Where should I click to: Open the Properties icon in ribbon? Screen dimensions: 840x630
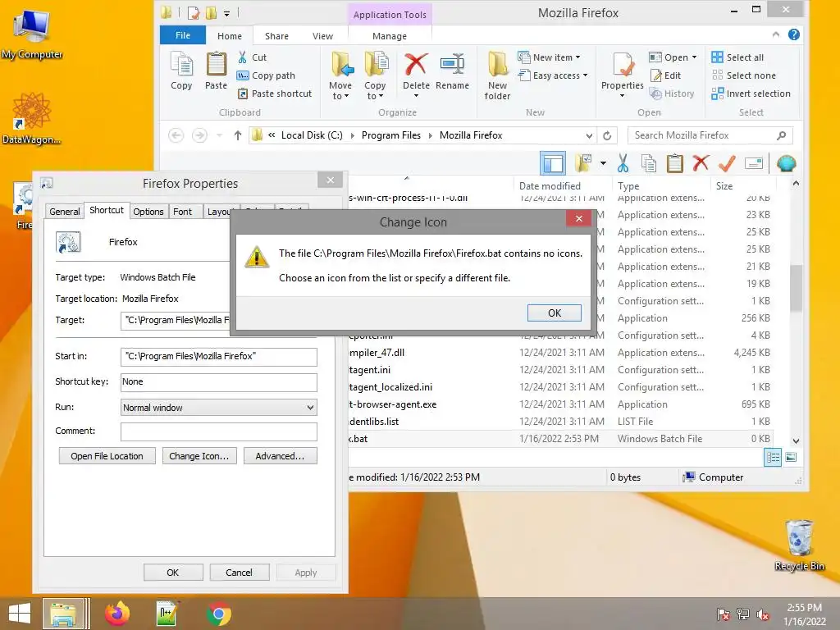[623, 65]
